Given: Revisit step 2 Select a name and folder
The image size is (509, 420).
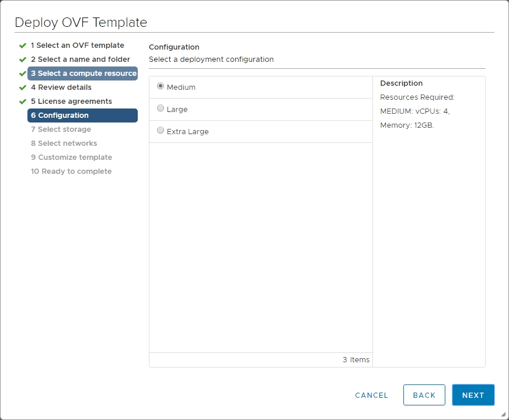Looking at the screenshot, I should coord(81,59).
